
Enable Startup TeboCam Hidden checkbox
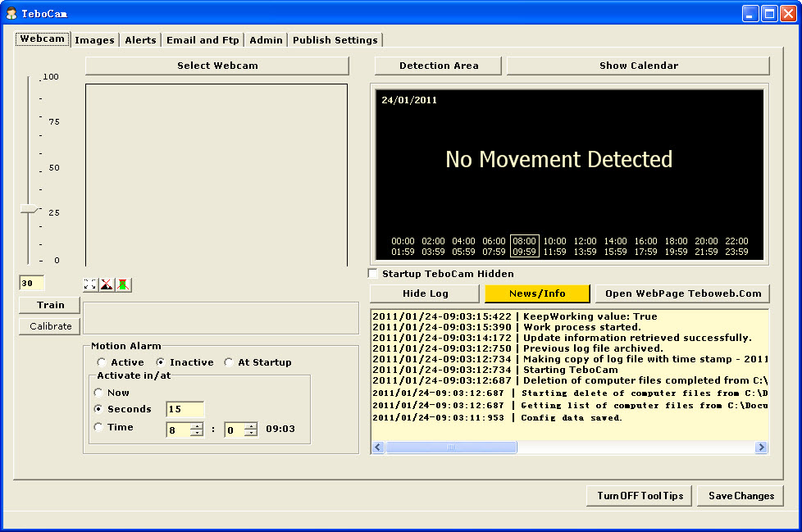click(x=374, y=274)
